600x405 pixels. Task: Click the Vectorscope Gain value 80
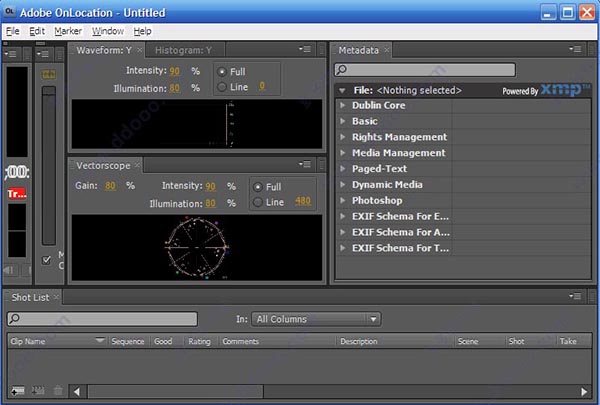point(110,186)
